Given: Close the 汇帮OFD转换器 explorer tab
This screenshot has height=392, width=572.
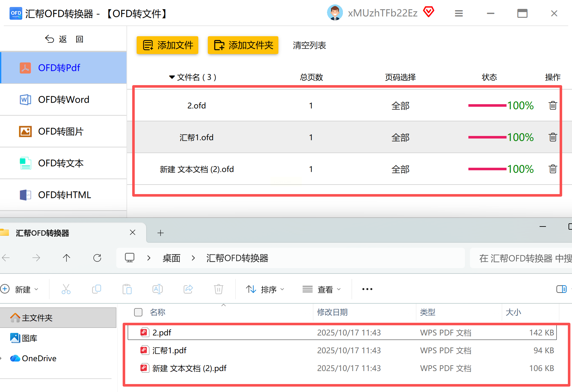Looking at the screenshot, I should coord(133,233).
